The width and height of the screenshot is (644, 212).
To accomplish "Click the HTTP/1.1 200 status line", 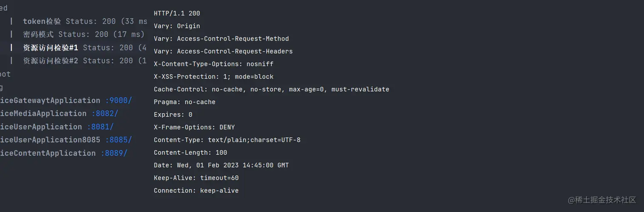I will tap(177, 13).
